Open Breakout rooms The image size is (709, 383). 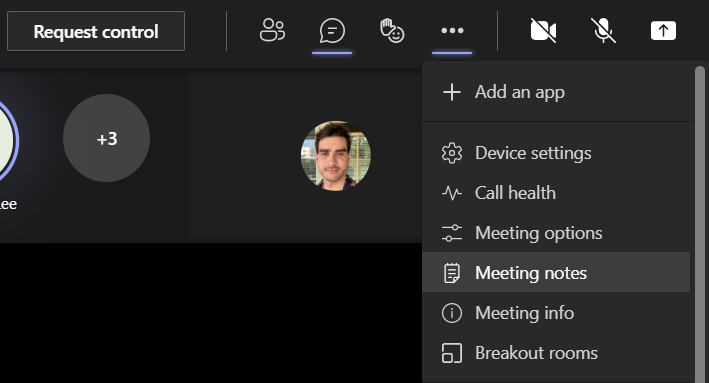coord(556,353)
